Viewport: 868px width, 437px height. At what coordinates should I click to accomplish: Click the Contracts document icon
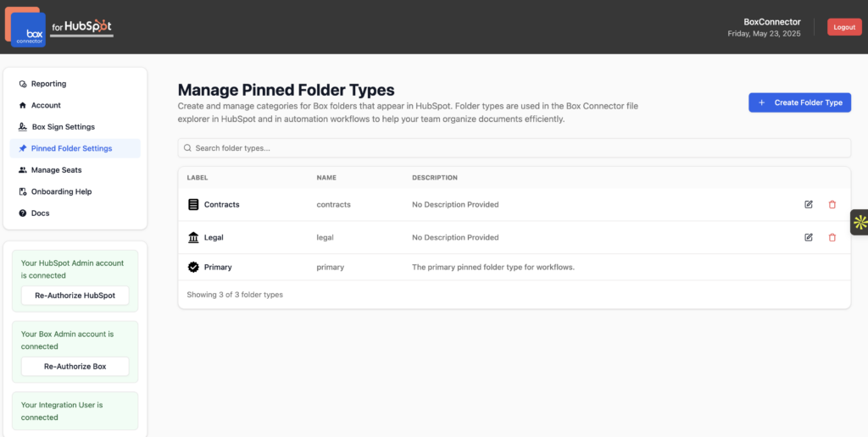coord(193,205)
